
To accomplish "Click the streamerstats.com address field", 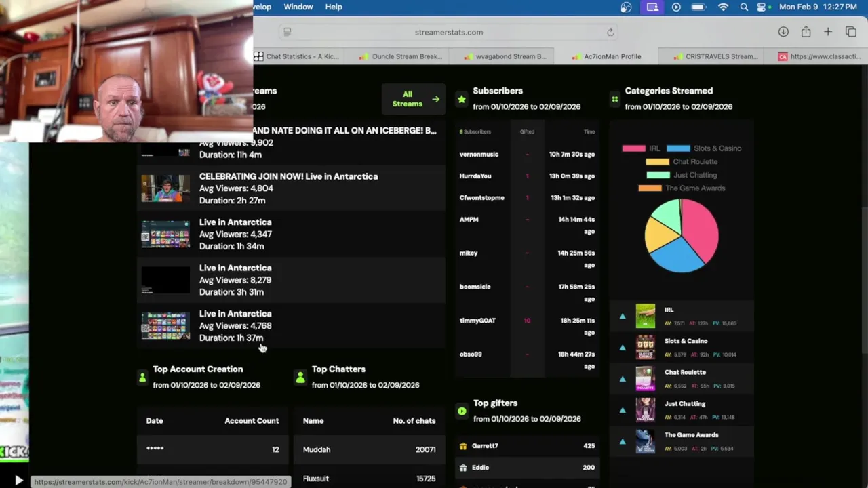I will pos(448,32).
